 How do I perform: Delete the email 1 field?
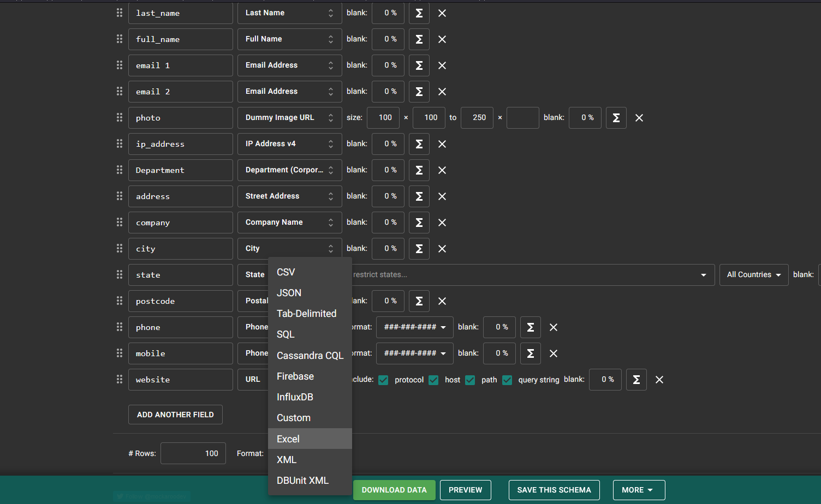[442, 65]
